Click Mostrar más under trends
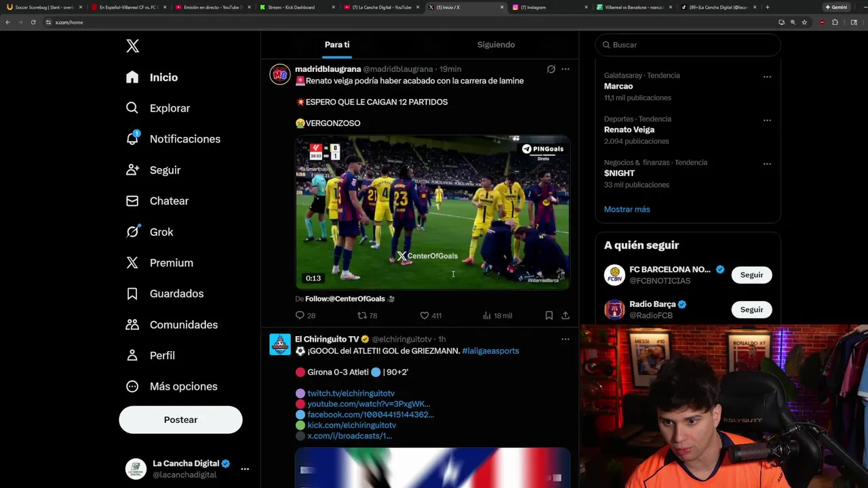This screenshot has width=868, height=488. [627, 209]
